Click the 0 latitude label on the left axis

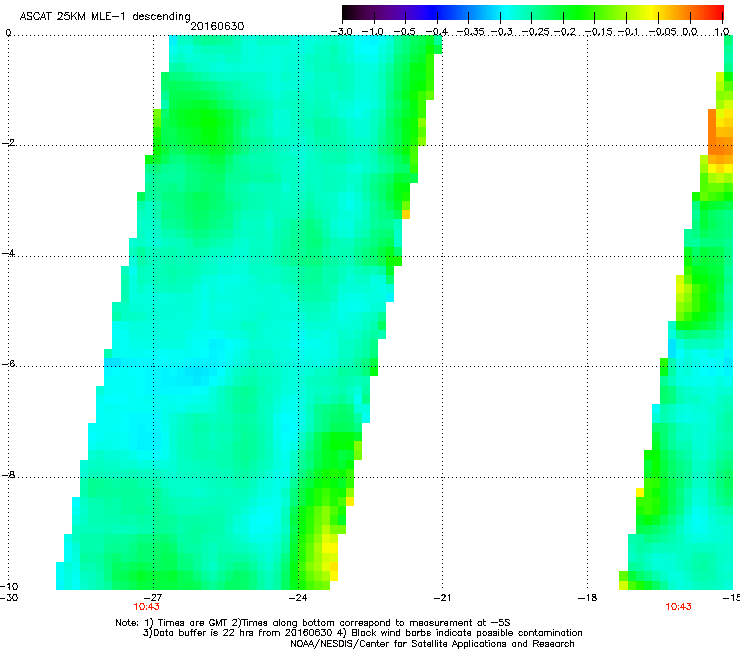[x=8, y=33]
